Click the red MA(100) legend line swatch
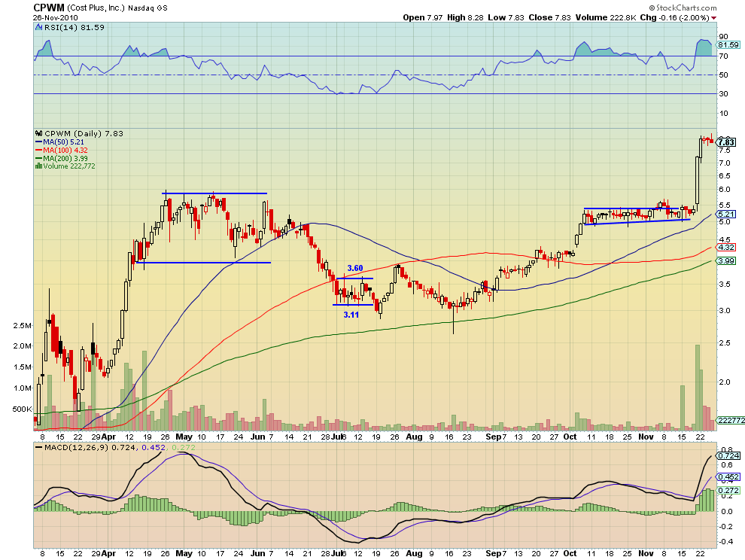Image resolution: width=745 pixels, height=560 pixels. coord(38,151)
